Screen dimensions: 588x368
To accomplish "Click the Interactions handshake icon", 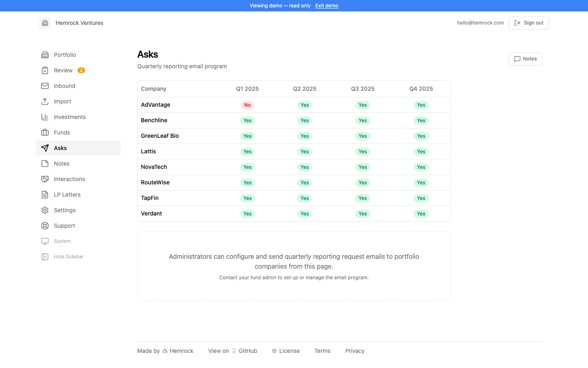I will pos(45,179).
